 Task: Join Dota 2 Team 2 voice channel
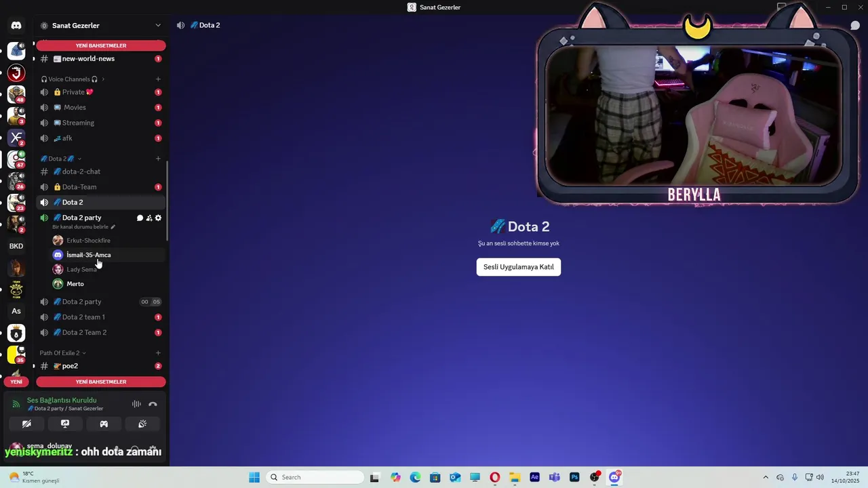tap(101, 333)
